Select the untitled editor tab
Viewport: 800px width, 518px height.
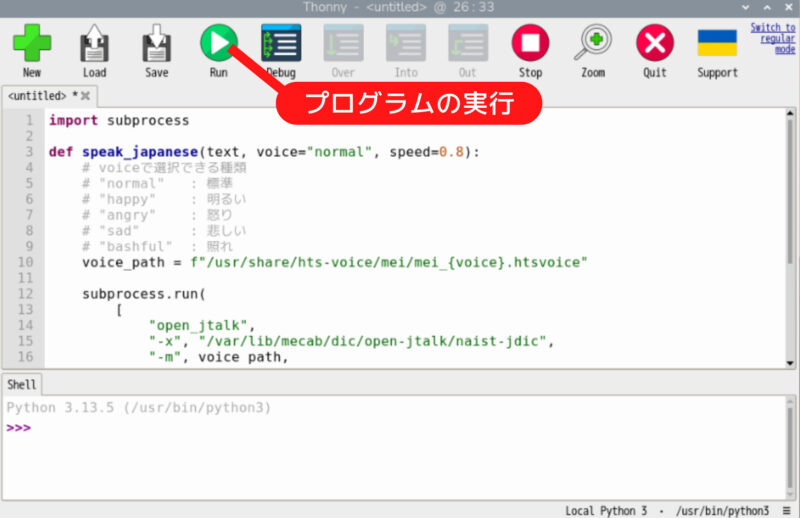point(36,96)
